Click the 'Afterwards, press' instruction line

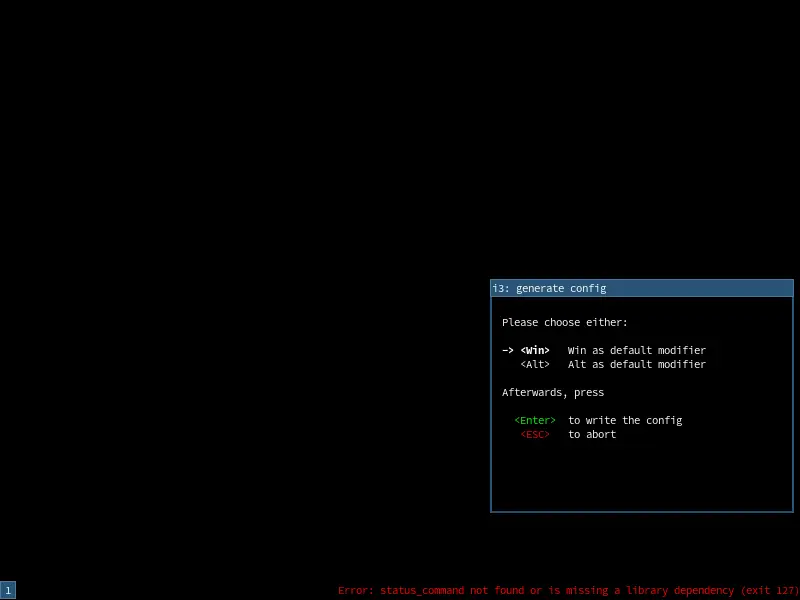[553, 392]
